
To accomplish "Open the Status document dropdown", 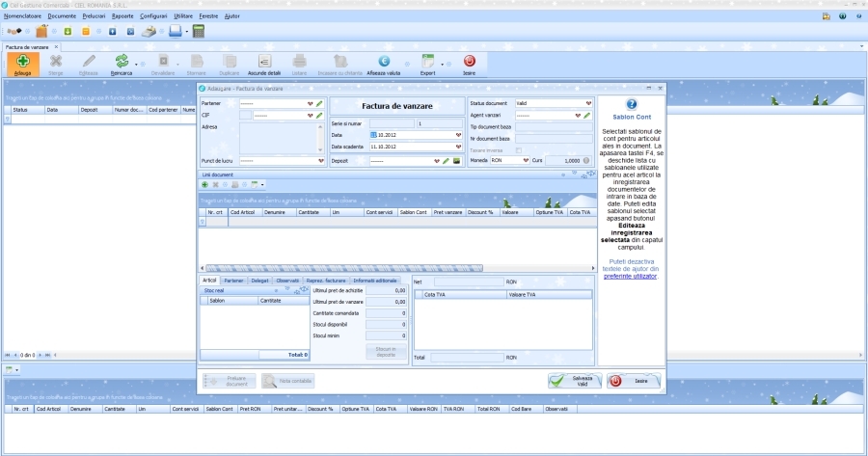I will [588, 103].
